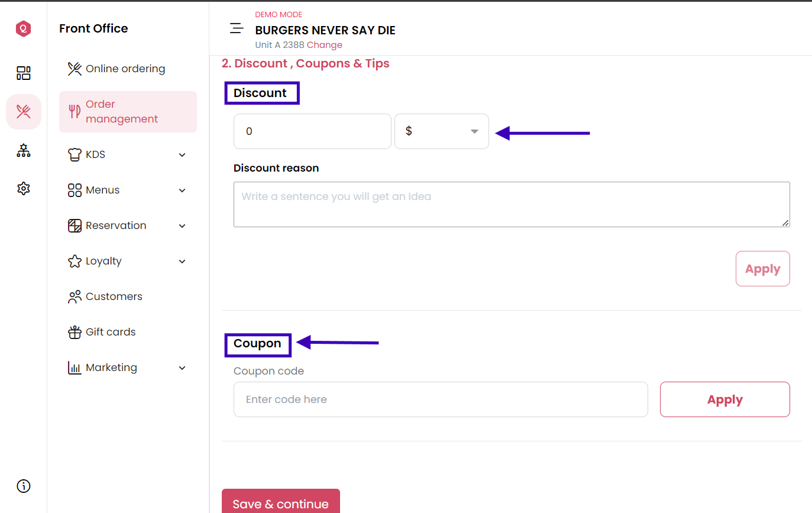Open the dashboard grid icon in rail
Viewport: 812px width, 513px height.
click(23, 73)
